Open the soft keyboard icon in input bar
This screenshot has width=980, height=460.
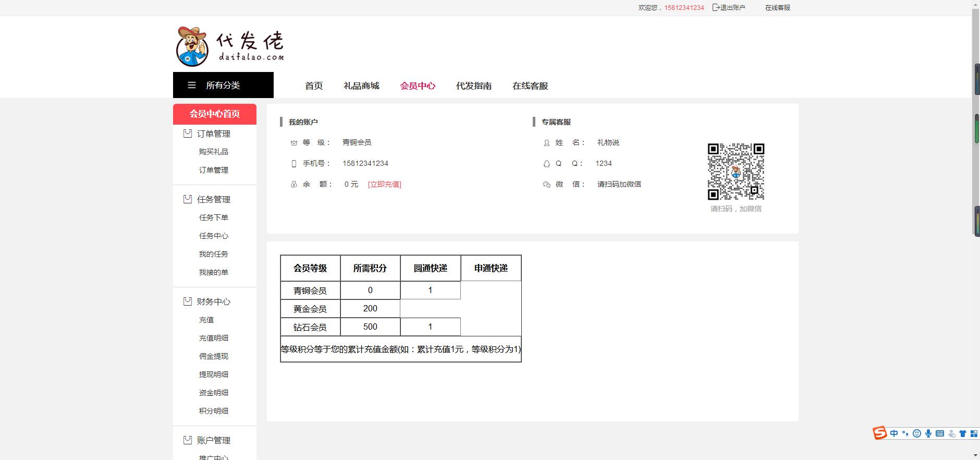(x=940, y=433)
